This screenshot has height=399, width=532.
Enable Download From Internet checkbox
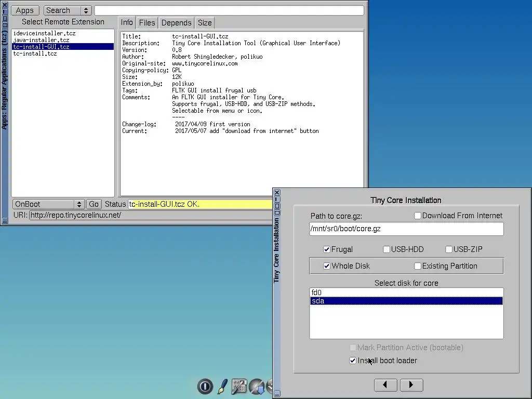pos(418,216)
